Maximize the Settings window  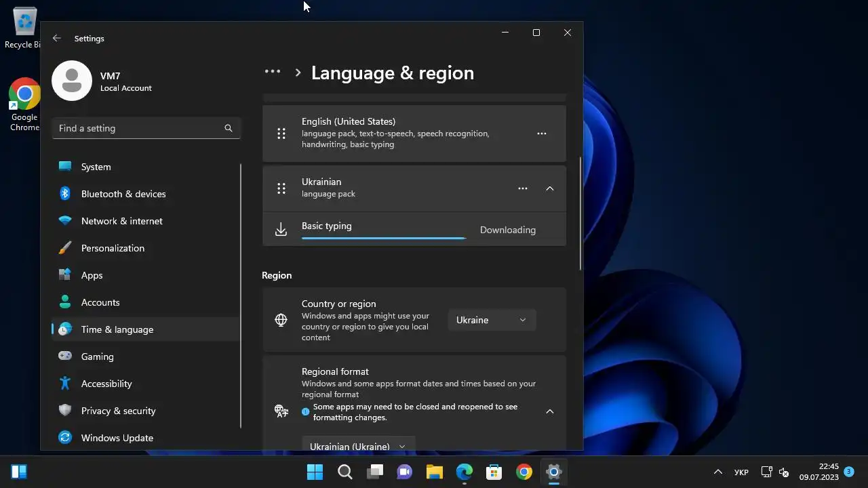(536, 33)
